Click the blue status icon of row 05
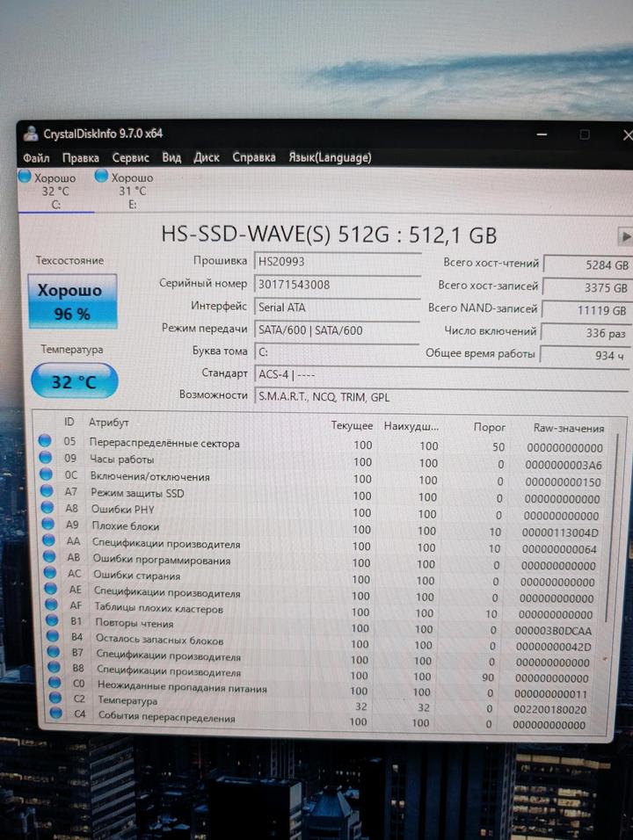 click(x=45, y=441)
